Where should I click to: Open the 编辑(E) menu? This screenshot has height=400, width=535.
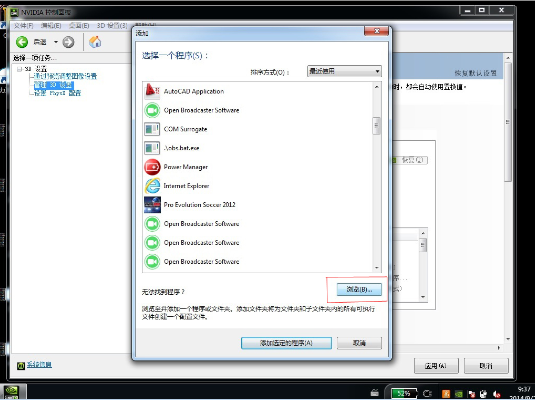click(x=51, y=26)
